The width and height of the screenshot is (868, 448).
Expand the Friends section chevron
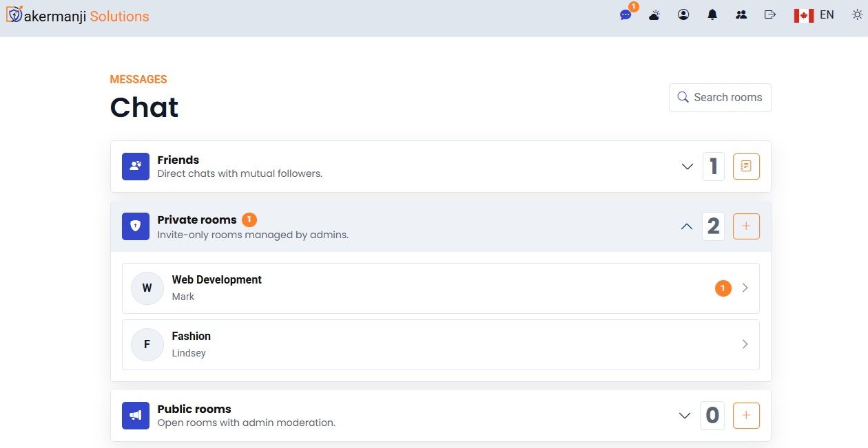click(x=687, y=167)
